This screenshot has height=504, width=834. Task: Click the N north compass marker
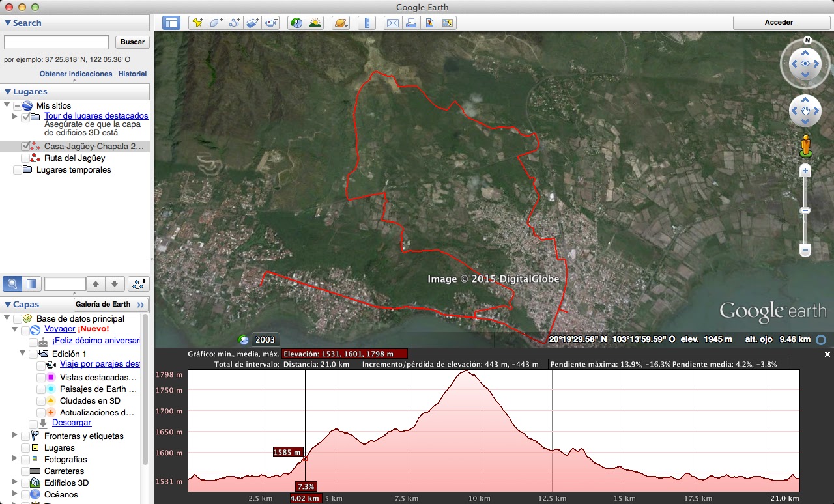click(807, 40)
